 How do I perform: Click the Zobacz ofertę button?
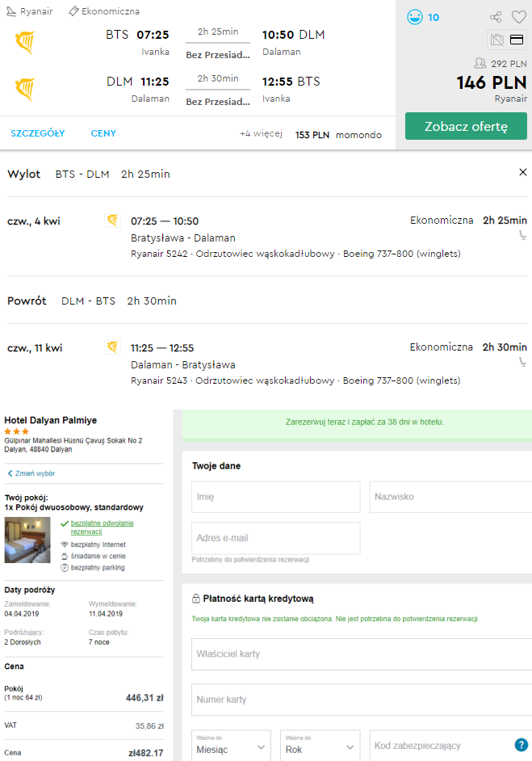466,126
